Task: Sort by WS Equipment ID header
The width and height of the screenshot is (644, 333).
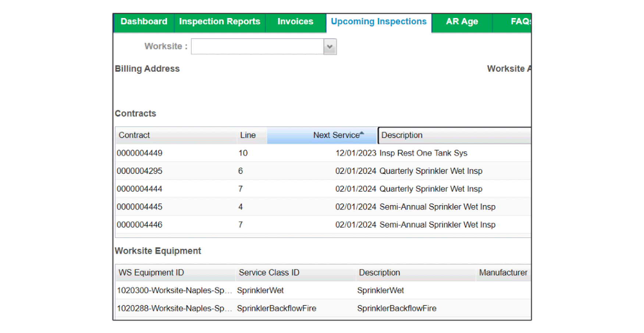Action: [x=151, y=273]
